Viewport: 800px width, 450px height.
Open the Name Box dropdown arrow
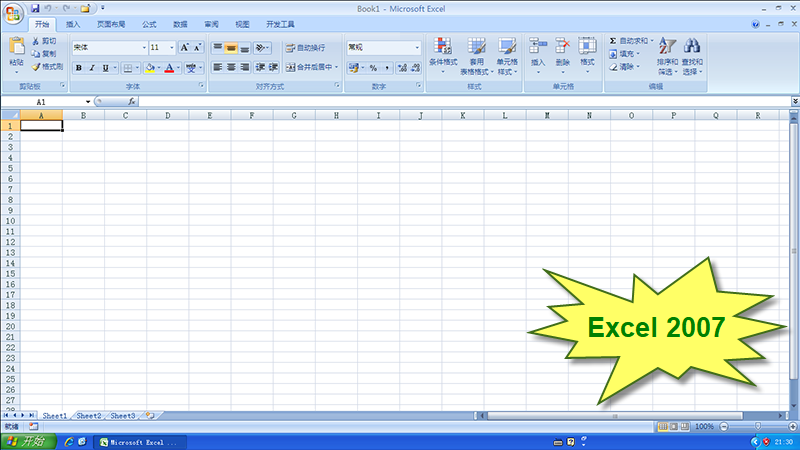click(88, 102)
